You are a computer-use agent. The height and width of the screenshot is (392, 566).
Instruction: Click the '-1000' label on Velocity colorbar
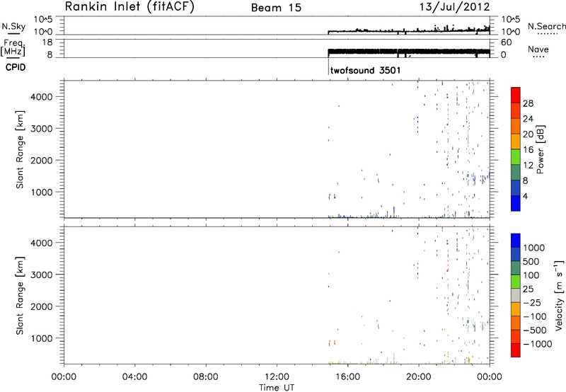coord(538,344)
